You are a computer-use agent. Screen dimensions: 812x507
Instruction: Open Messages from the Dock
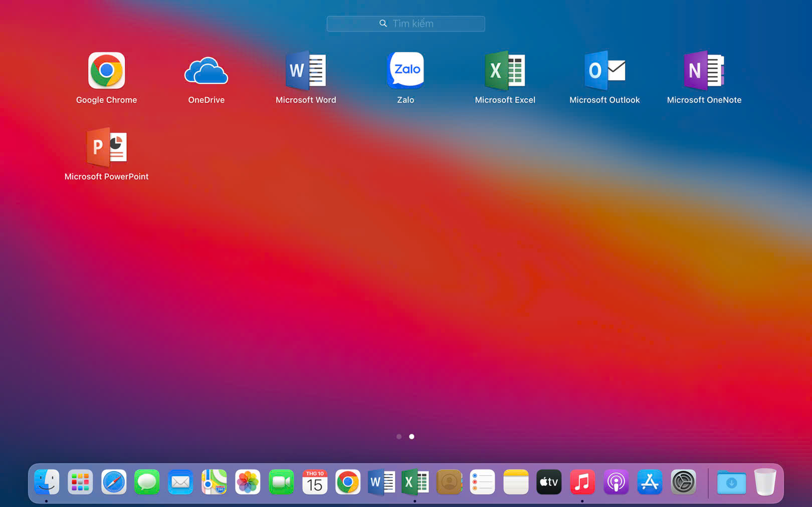(x=147, y=482)
